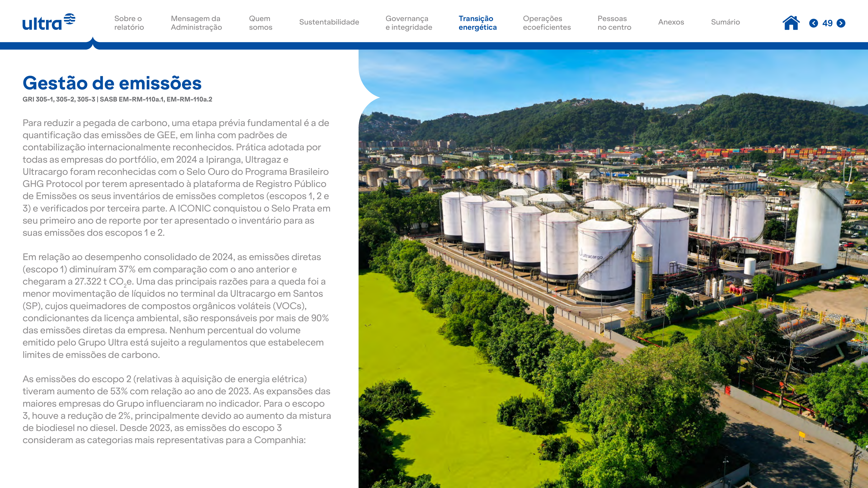Viewport: 868px width, 488px height.
Task: Open the Sustentabilidade section
Action: 329,22
